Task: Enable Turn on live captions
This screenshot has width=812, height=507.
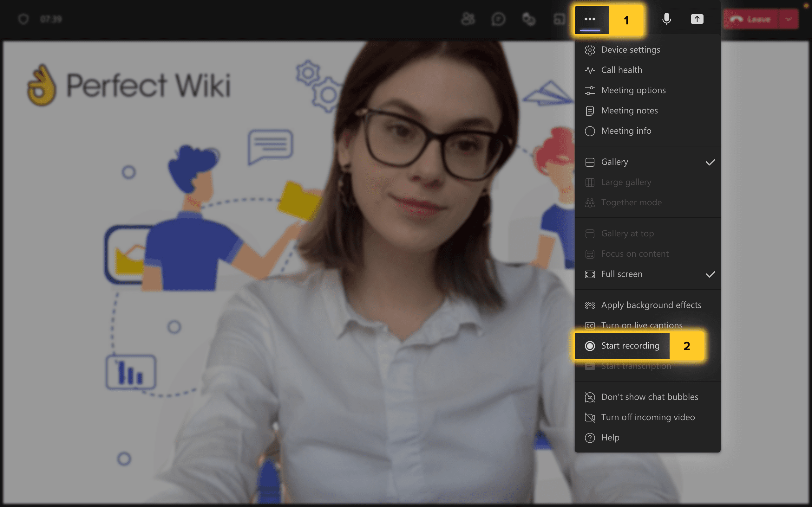Action: point(642,325)
